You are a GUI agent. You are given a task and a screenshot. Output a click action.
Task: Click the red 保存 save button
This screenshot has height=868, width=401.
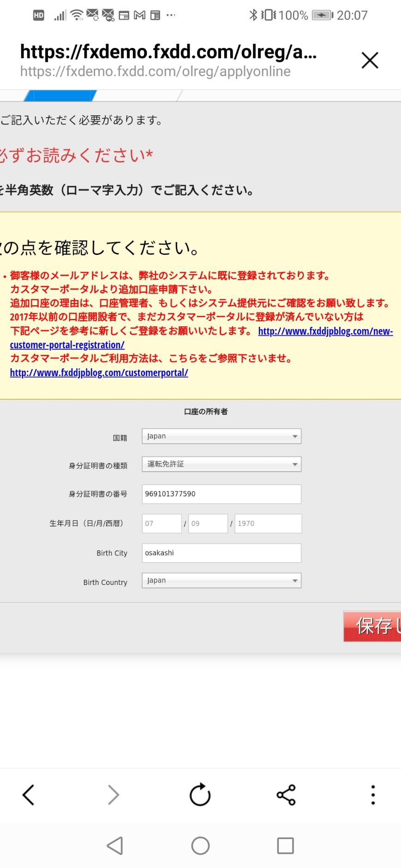tap(372, 626)
